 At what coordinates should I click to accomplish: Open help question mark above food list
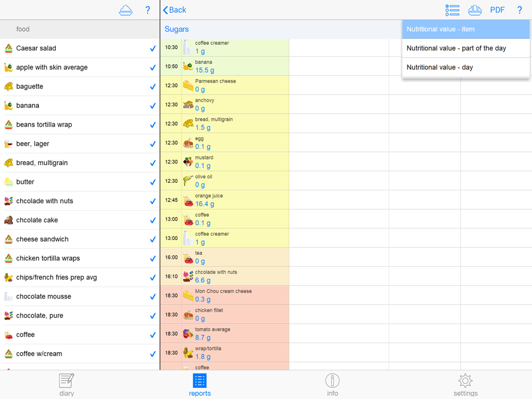pyautogui.click(x=147, y=10)
